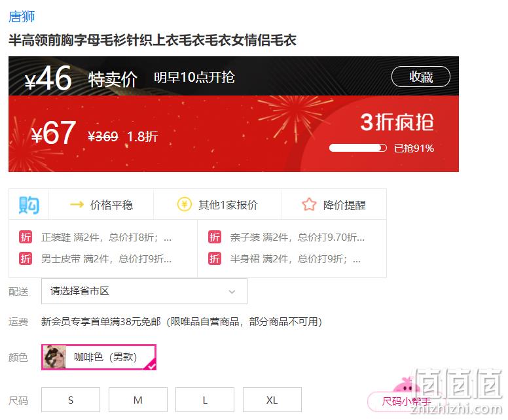Click the star icon for price drop alert
Viewport: 508px width, 420px height.
309,204
